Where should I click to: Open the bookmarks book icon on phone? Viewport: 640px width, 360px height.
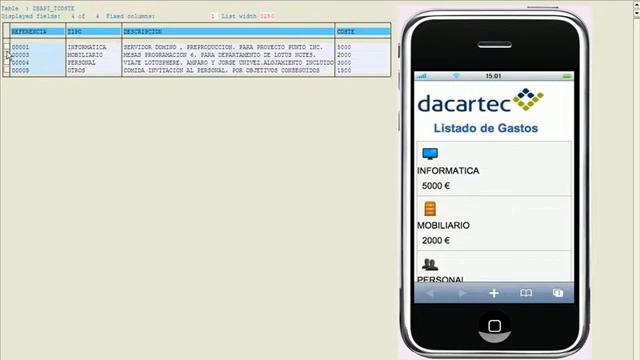526,293
